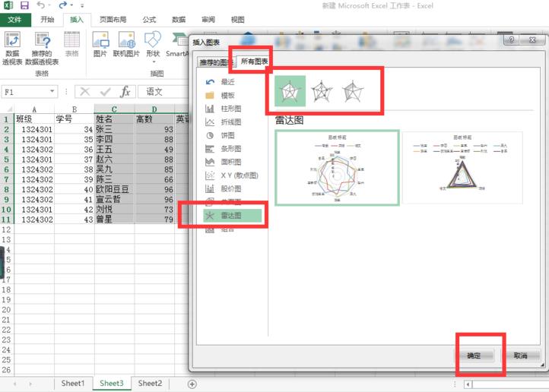Select column B header
Image resolution: width=549 pixels, height=392 pixels.
tap(75, 109)
